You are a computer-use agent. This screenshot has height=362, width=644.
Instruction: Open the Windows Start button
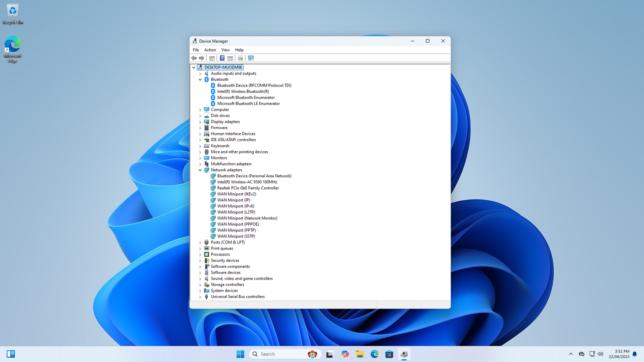coord(240,354)
